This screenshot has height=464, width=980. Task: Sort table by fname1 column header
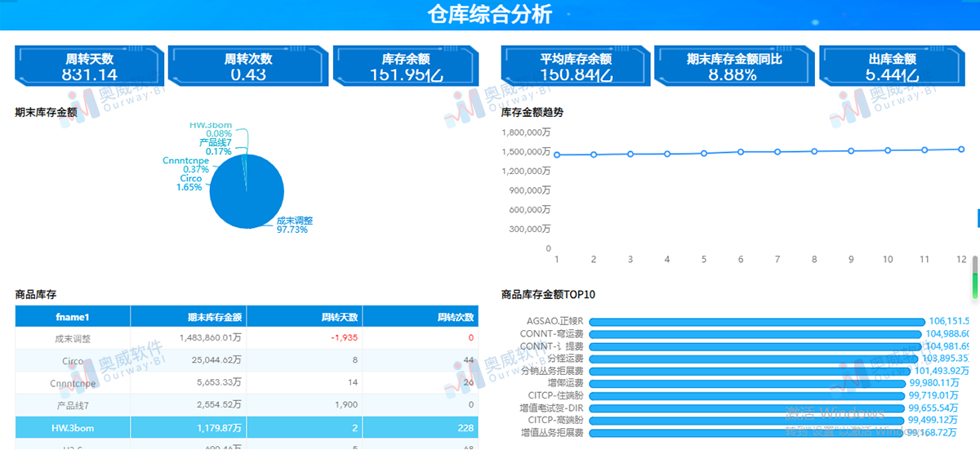pyautogui.click(x=73, y=317)
